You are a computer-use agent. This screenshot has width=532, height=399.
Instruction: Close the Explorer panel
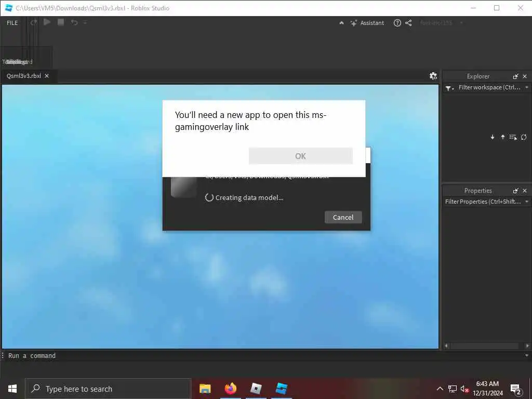pyautogui.click(x=525, y=76)
